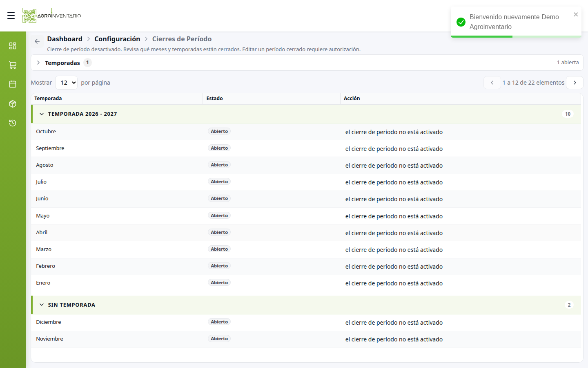Open the shopping cart sidebar icon

(x=13, y=65)
